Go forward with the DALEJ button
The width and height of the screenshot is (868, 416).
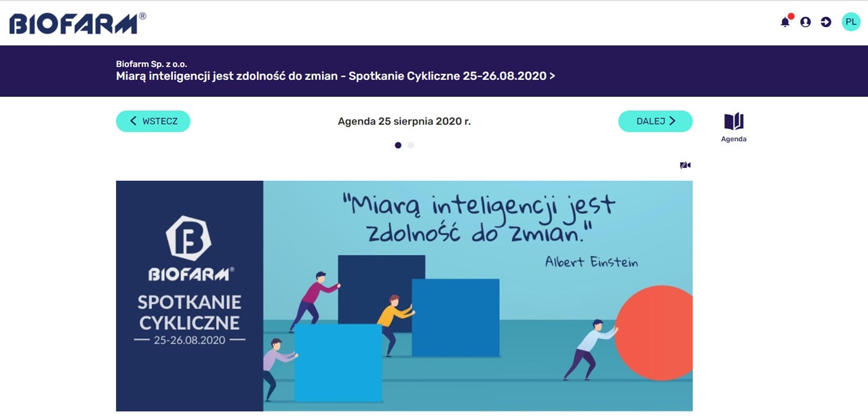(655, 121)
